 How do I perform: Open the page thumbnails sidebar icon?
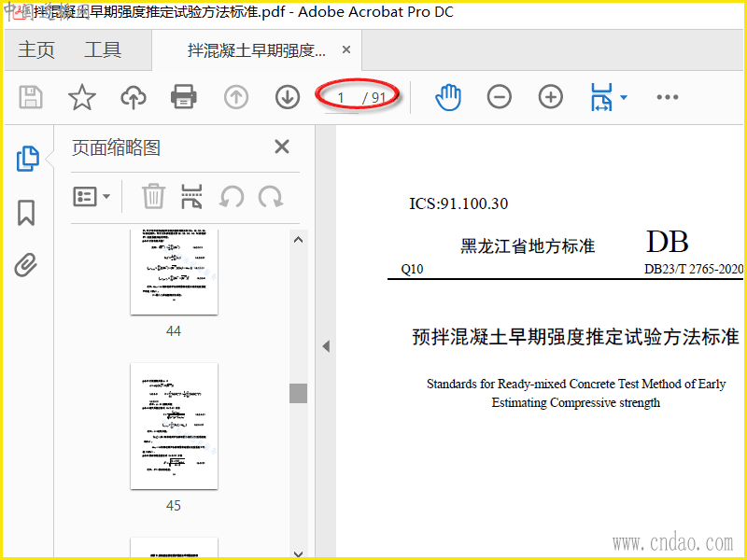(28, 159)
